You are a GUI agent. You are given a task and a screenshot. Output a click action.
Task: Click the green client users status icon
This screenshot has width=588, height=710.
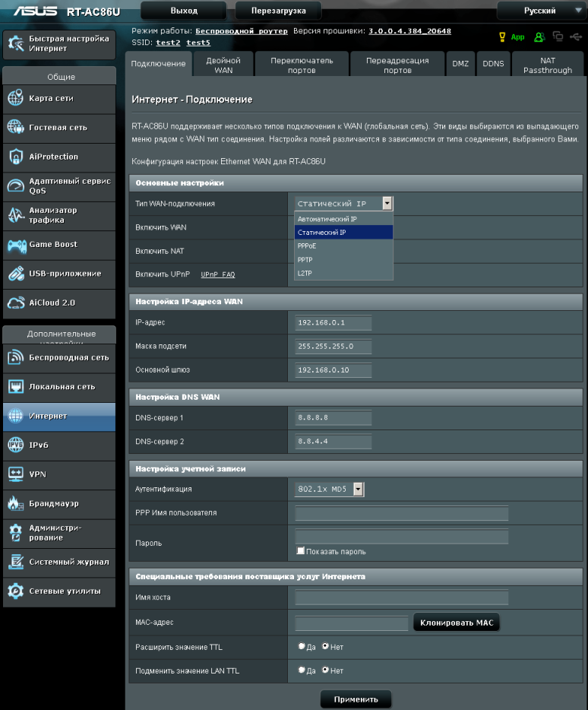539,37
